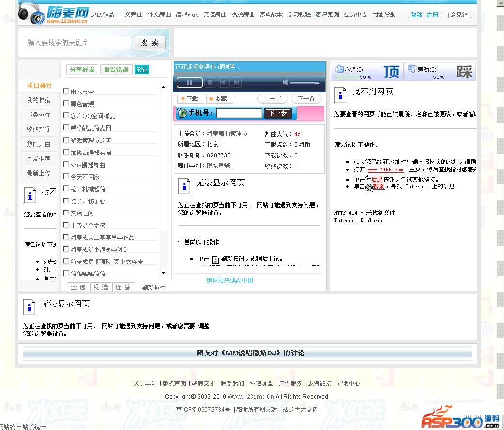
Task: Click the 后退 back link
Action: click(377, 180)
